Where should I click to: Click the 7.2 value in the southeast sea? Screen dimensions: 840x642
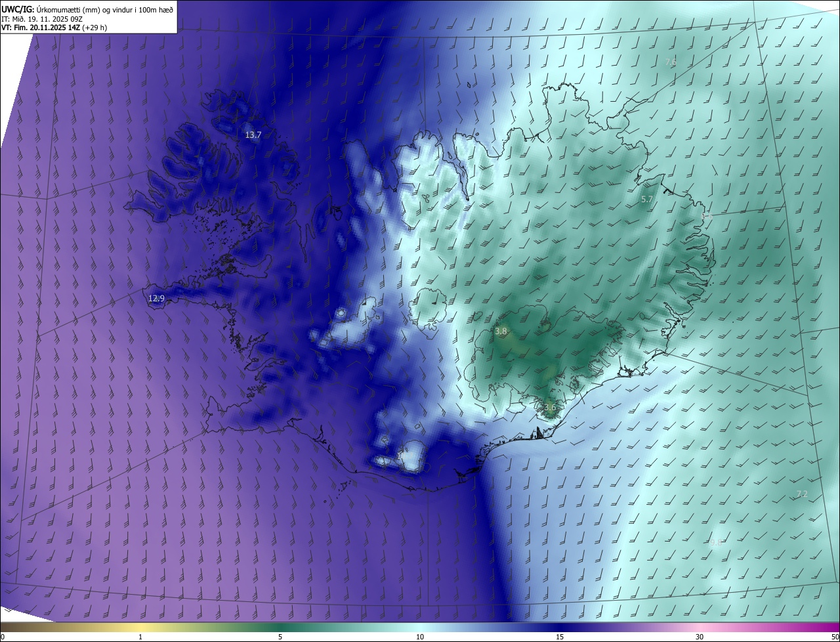[801, 494]
